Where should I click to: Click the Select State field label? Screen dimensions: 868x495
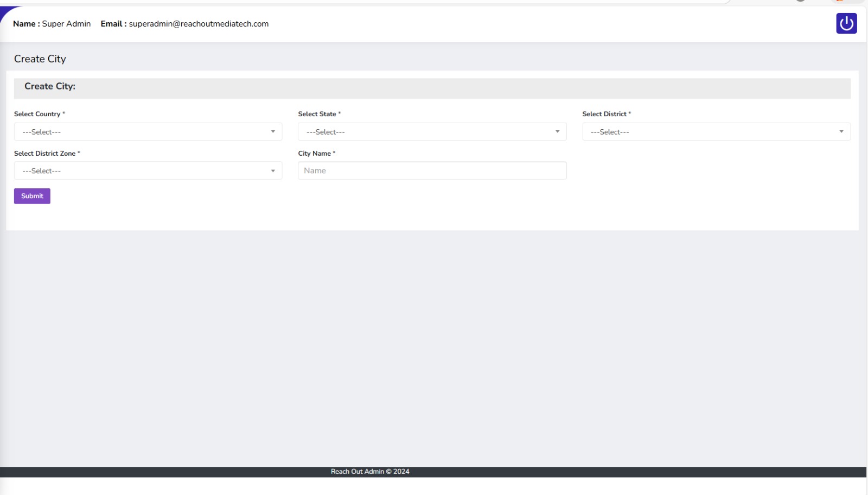click(317, 114)
